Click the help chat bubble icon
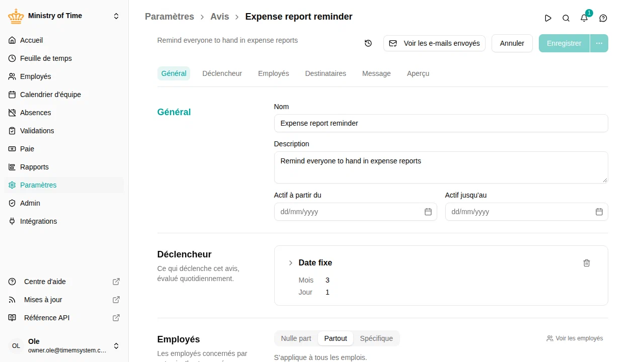This screenshot has width=644, height=362. tap(603, 18)
